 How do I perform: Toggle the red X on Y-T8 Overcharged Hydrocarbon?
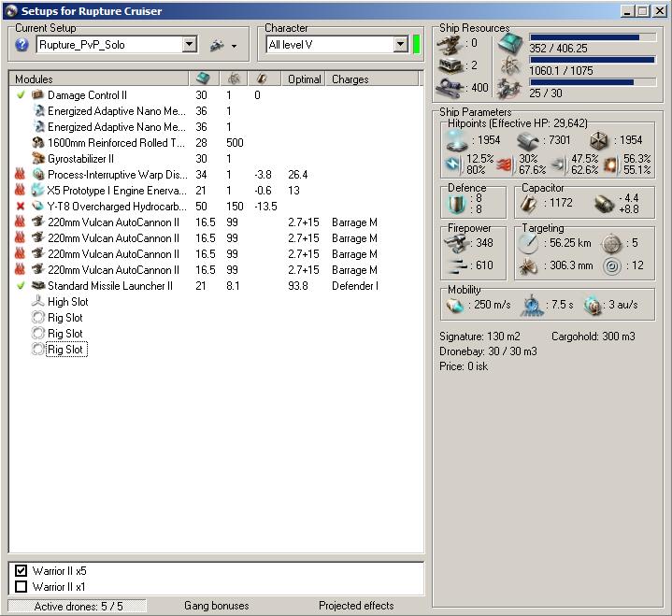(21, 207)
